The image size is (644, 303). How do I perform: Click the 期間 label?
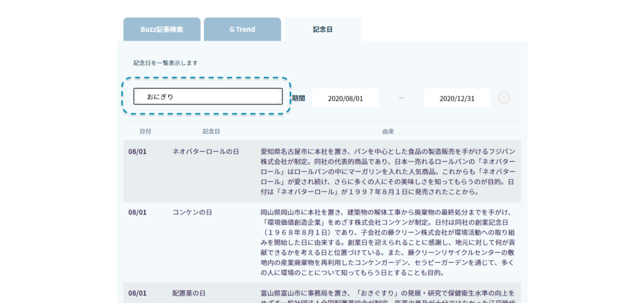coord(298,98)
